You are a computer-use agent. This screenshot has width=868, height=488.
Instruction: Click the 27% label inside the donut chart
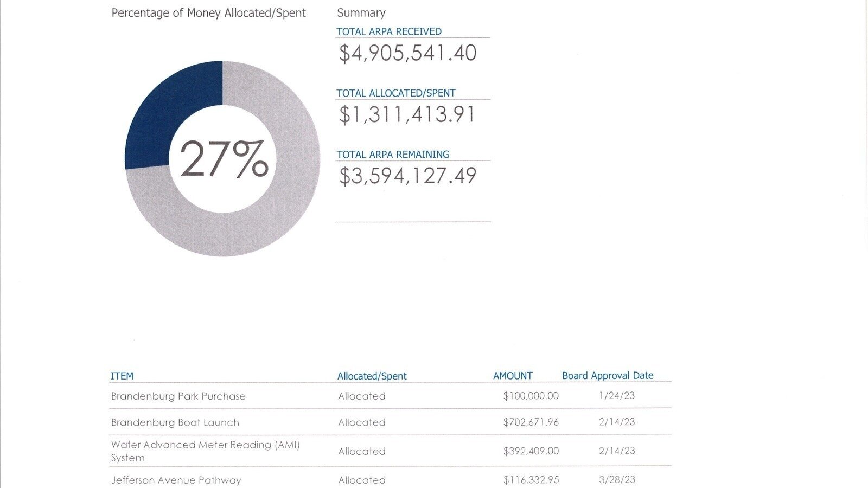(224, 159)
